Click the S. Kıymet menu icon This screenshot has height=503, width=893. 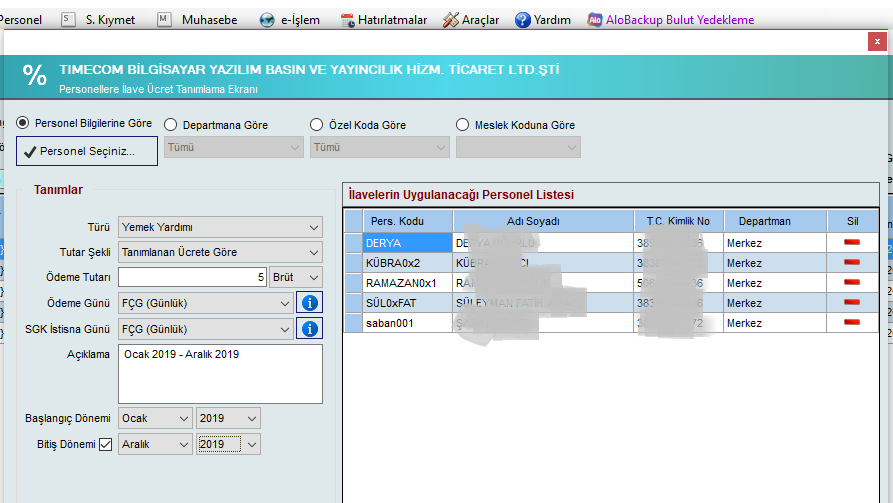coord(68,19)
